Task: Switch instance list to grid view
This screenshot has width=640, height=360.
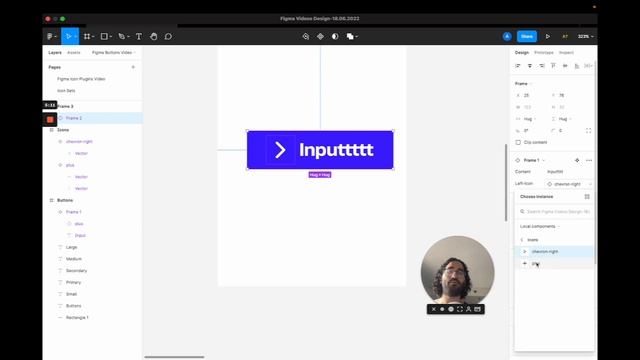Action: [x=587, y=197]
